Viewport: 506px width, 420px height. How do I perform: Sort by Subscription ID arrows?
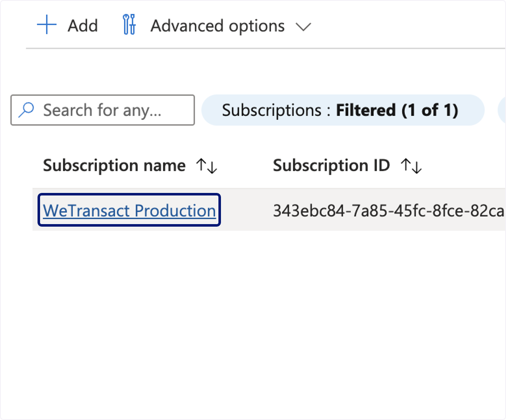[x=411, y=166]
